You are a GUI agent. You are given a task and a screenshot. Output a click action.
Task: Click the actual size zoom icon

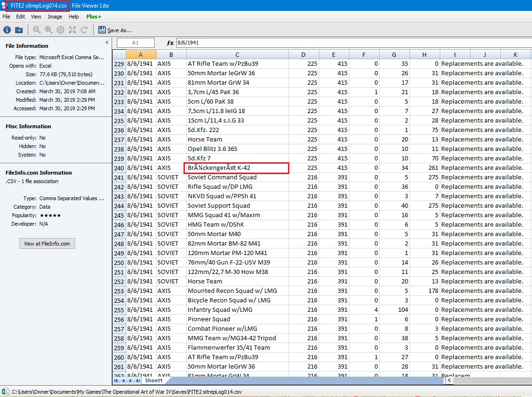(61, 30)
